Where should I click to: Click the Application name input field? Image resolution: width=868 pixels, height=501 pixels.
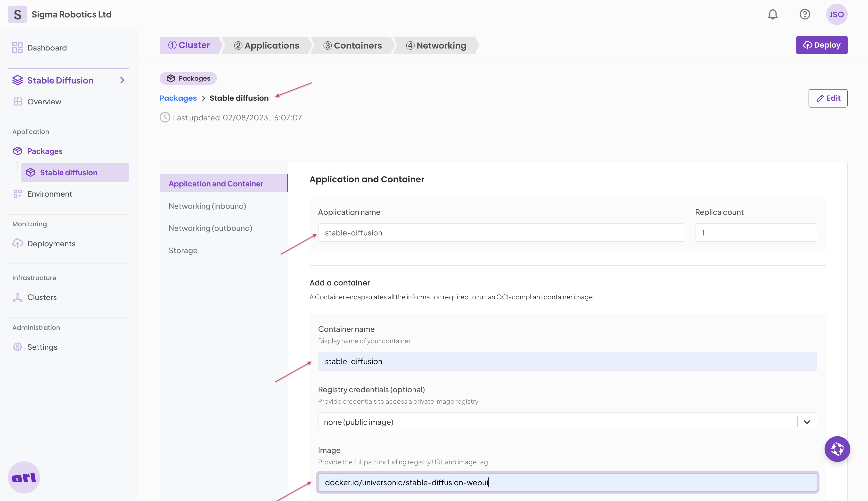click(x=501, y=233)
